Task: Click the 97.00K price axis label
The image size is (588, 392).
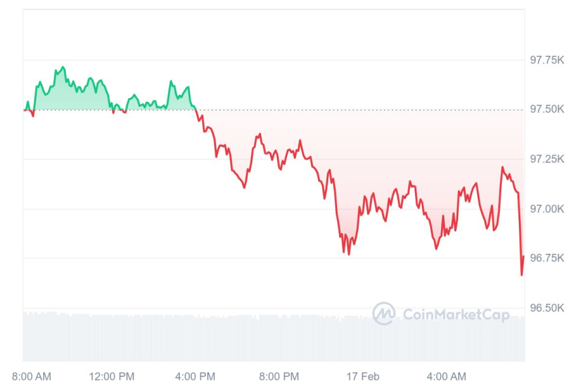Action: tap(547, 209)
